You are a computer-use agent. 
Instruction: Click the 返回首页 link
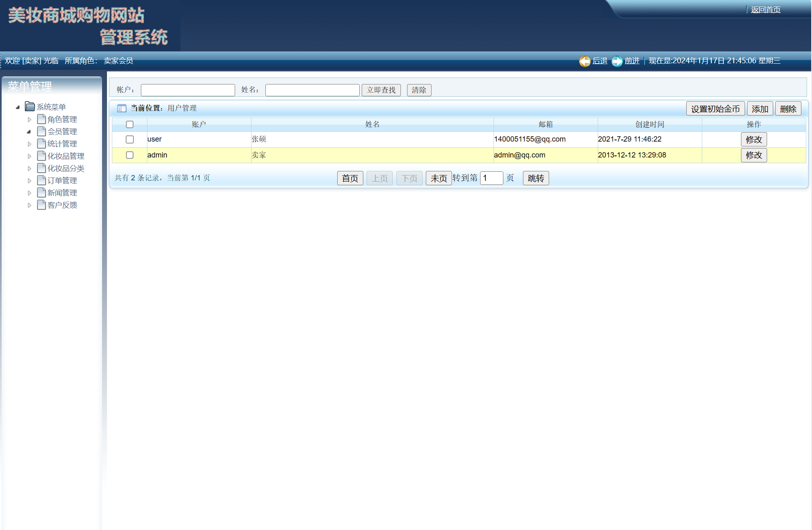click(x=765, y=9)
